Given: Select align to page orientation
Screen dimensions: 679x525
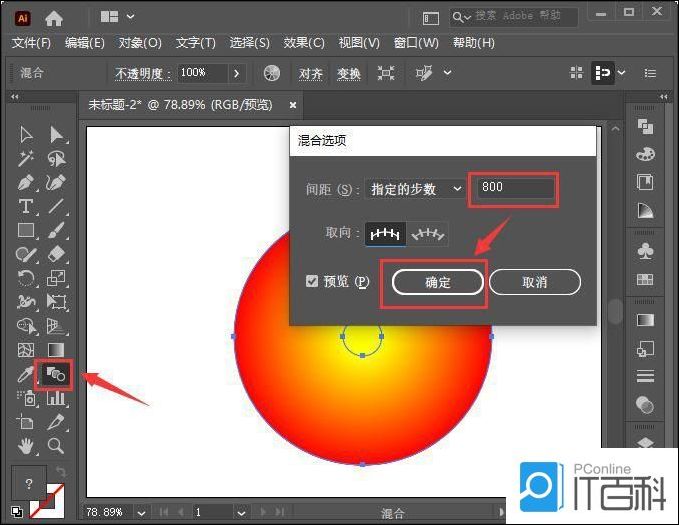Looking at the screenshot, I should [385, 234].
